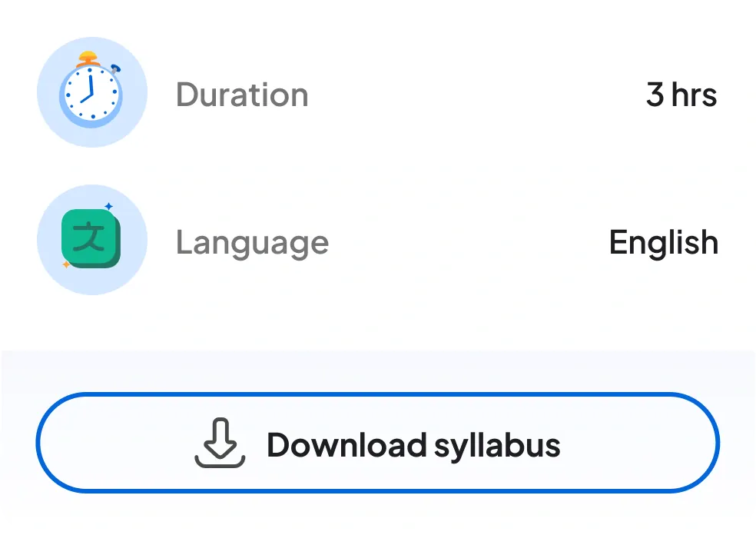756x535 pixels.
Task: Click the "3 hrs" duration value
Action: pyautogui.click(x=681, y=95)
